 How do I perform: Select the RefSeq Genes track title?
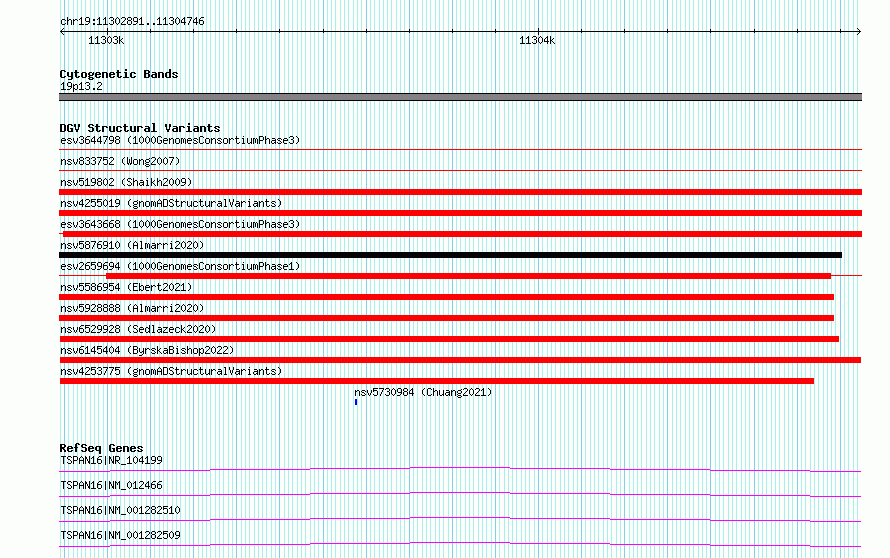[101, 448]
